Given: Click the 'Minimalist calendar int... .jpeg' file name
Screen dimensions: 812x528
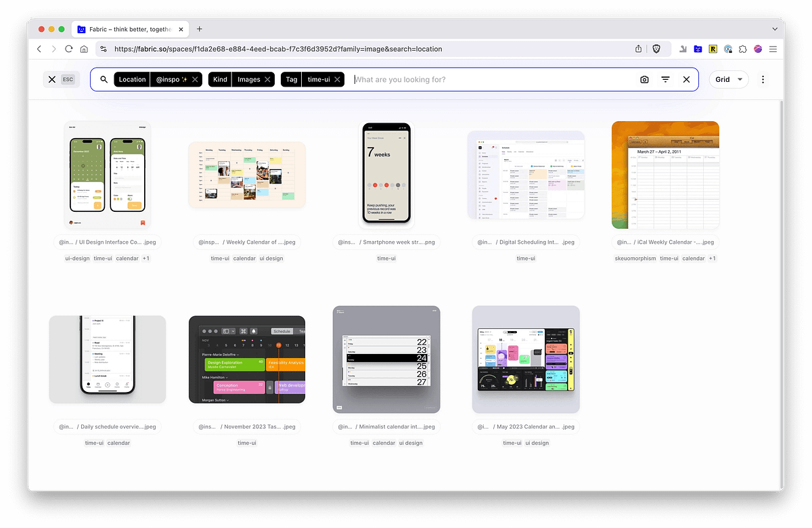Looking at the screenshot, I should [399, 426].
